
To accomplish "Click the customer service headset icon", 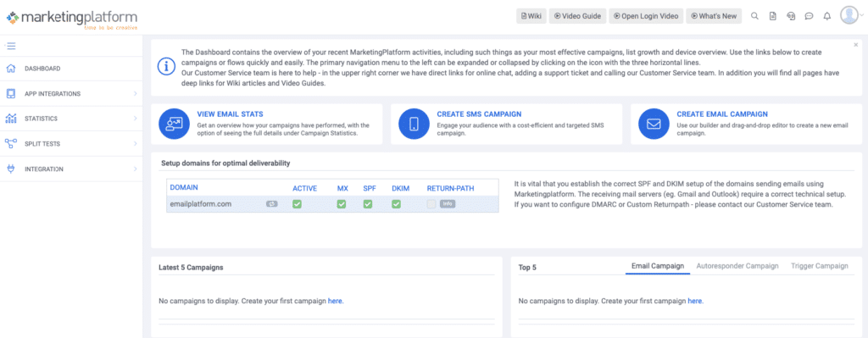I will [791, 16].
